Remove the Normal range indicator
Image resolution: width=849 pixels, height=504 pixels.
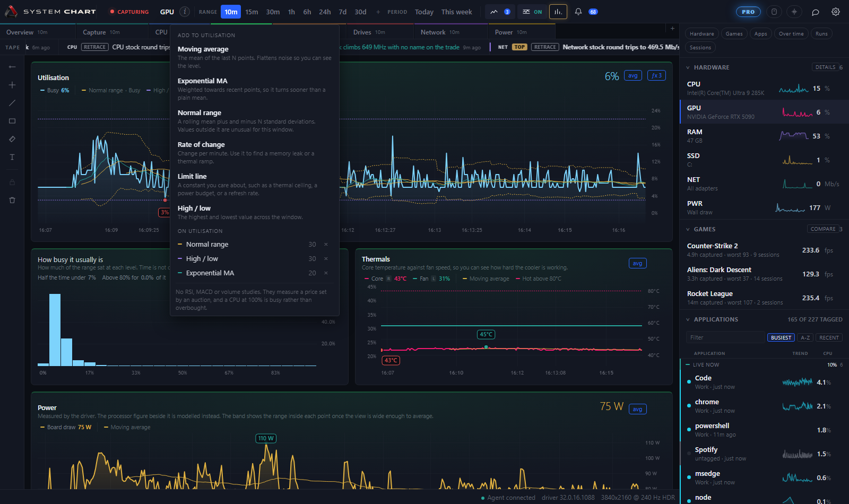(326, 245)
